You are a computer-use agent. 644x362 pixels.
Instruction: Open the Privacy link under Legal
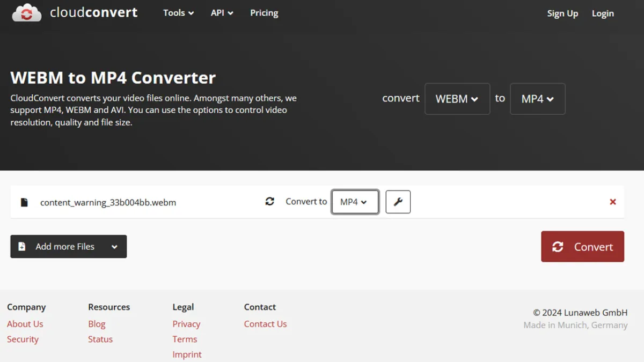point(186,324)
